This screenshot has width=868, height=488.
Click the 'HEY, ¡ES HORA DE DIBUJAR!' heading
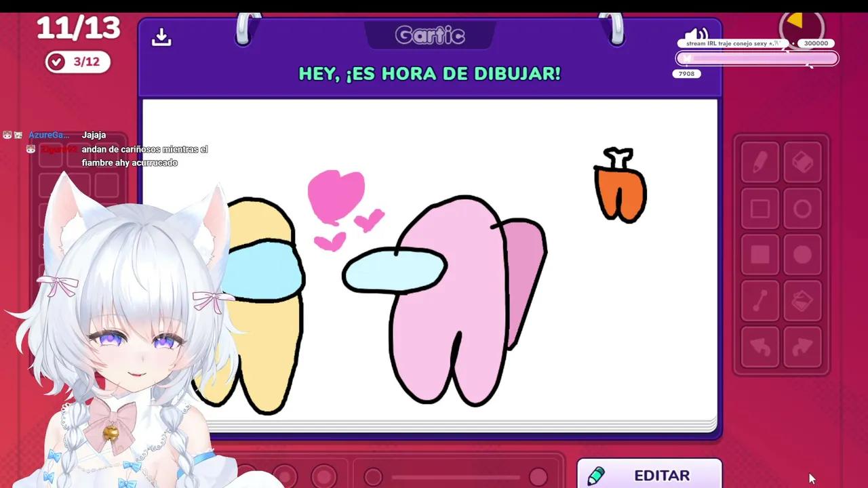click(x=430, y=74)
